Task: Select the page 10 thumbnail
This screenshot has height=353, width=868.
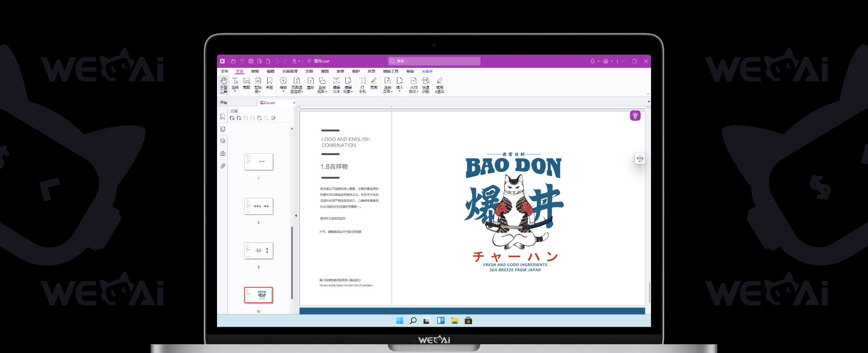Action: point(259,295)
